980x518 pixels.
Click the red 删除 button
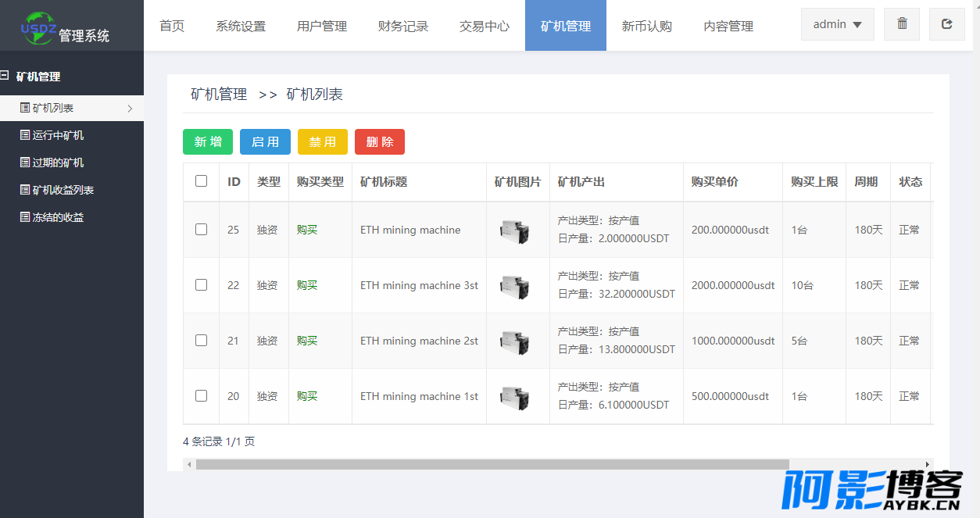coord(380,141)
